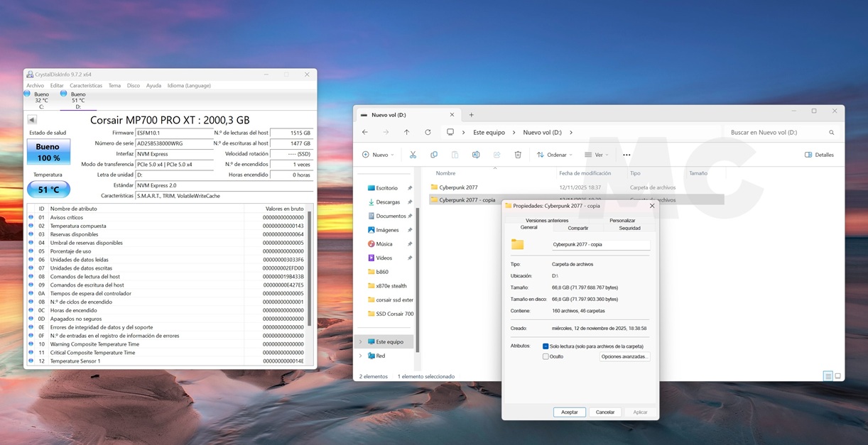
Task: Click the previous disk arrow in CrystalDiskInfo
Action: (32, 120)
